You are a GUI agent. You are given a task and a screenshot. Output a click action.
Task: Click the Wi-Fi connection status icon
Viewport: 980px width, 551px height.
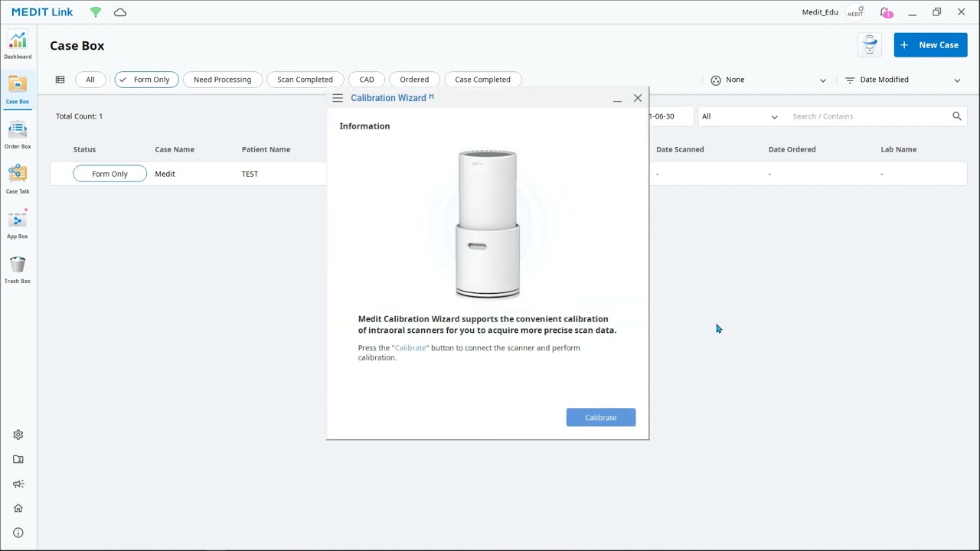pyautogui.click(x=96, y=12)
